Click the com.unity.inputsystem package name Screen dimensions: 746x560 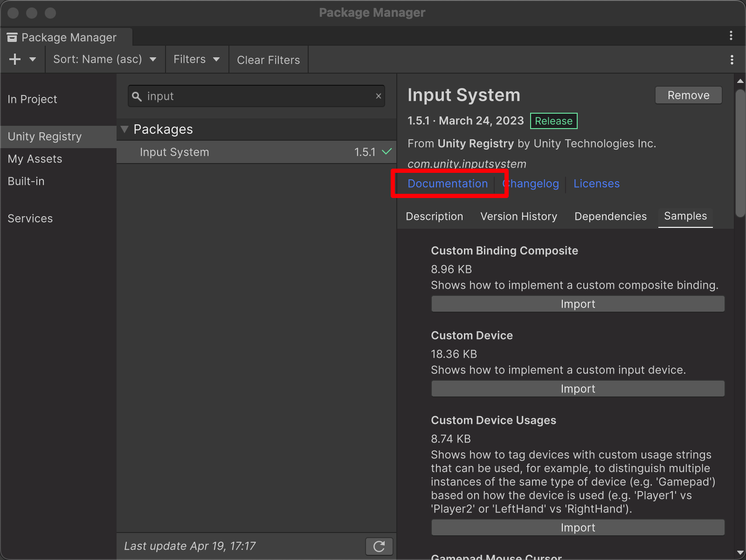(467, 164)
